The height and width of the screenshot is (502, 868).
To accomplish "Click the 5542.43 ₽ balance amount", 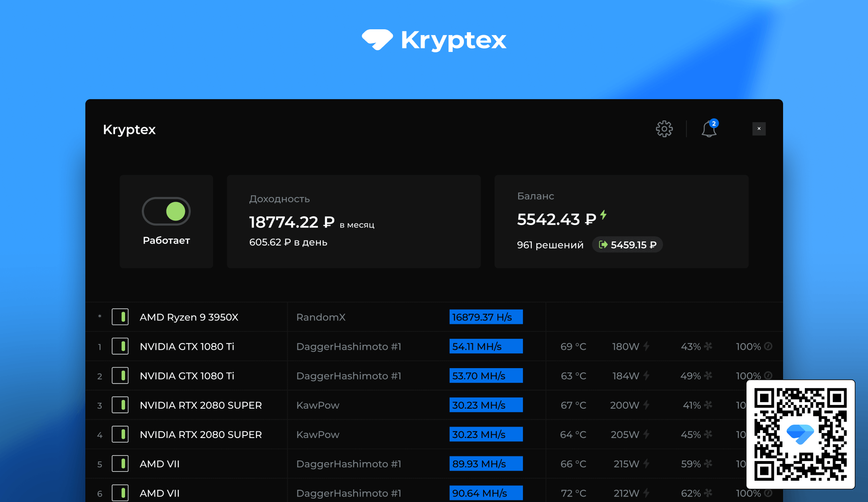I will pos(556,219).
